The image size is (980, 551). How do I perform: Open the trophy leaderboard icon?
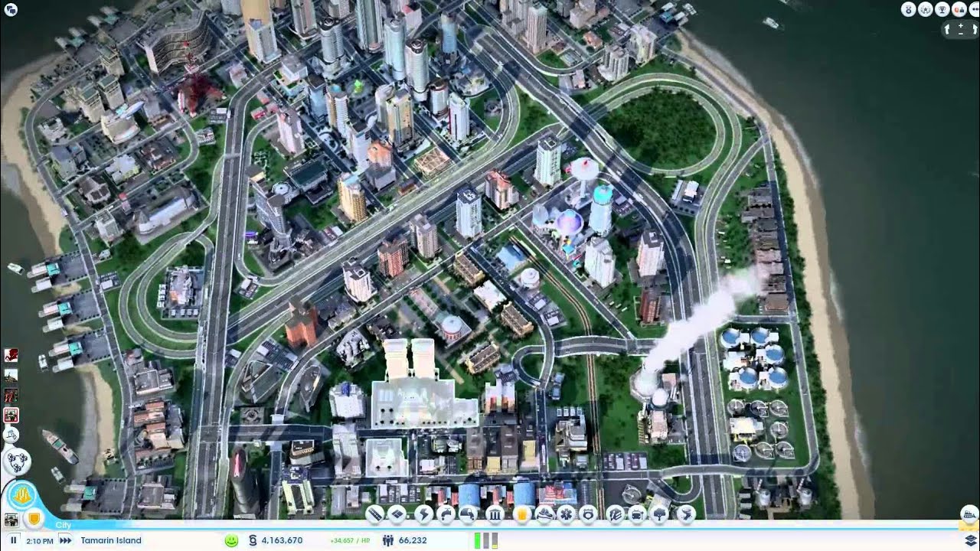click(x=942, y=10)
